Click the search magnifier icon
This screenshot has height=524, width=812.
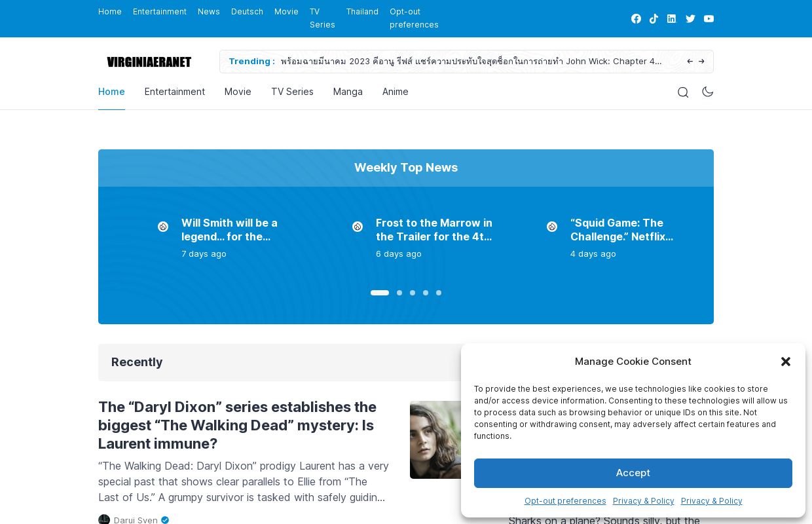(683, 92)
